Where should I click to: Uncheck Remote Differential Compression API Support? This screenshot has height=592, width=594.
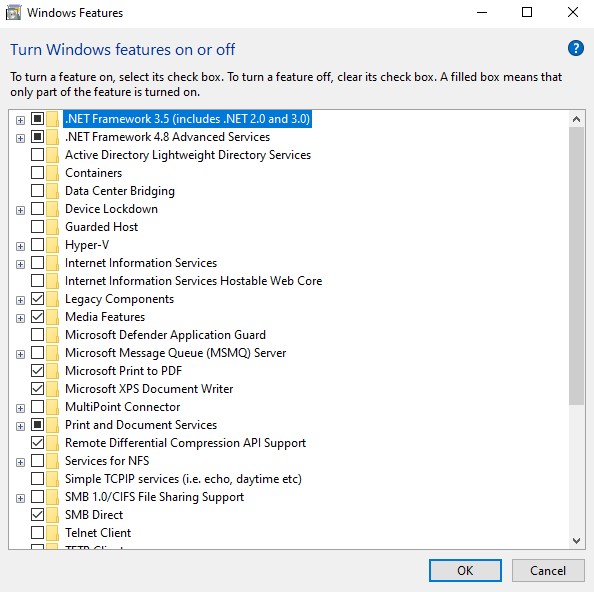[38, 442]
